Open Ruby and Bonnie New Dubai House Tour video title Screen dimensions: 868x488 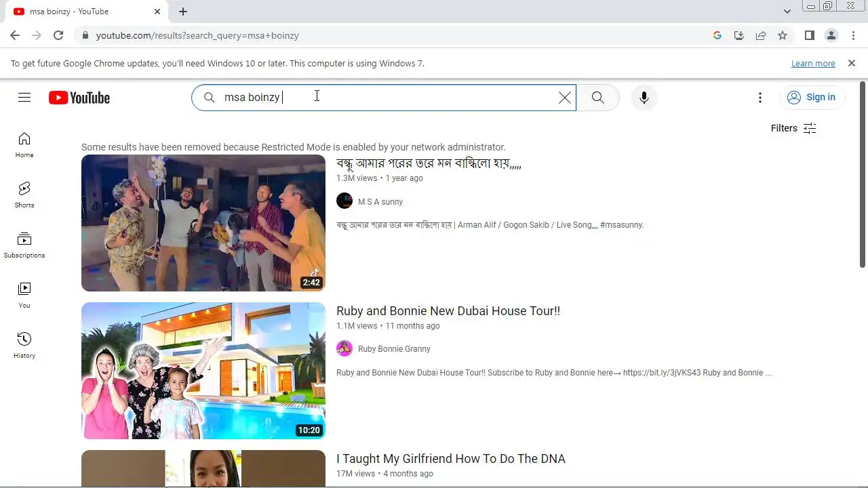[x=448, y=311]
